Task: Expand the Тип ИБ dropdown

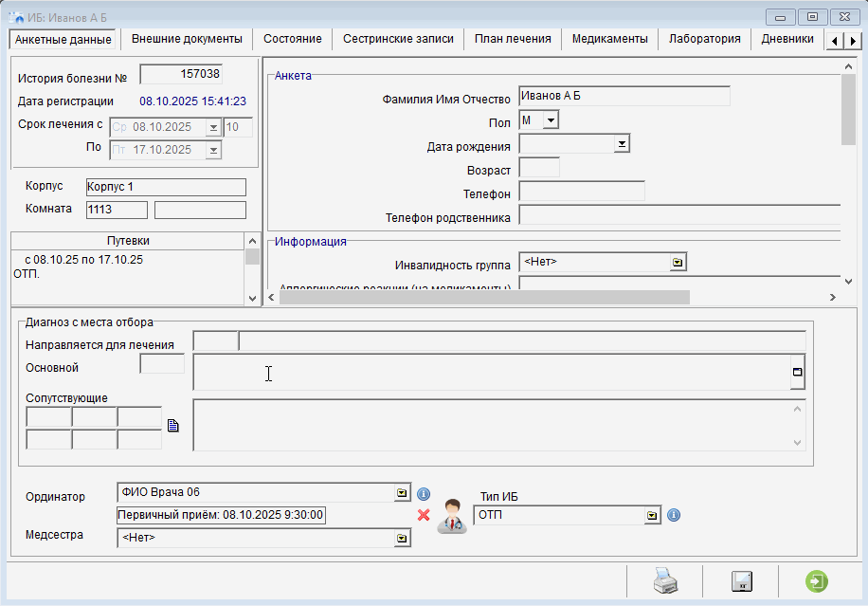Action: point(652,516)
